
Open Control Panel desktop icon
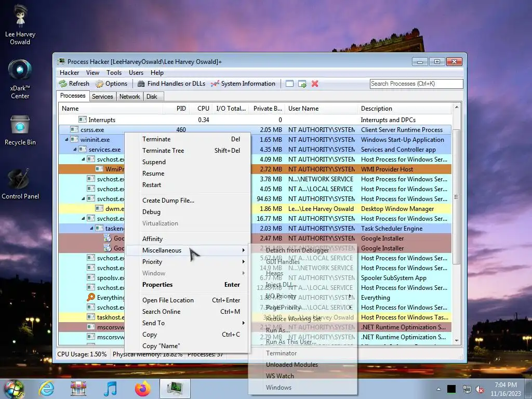20,183
